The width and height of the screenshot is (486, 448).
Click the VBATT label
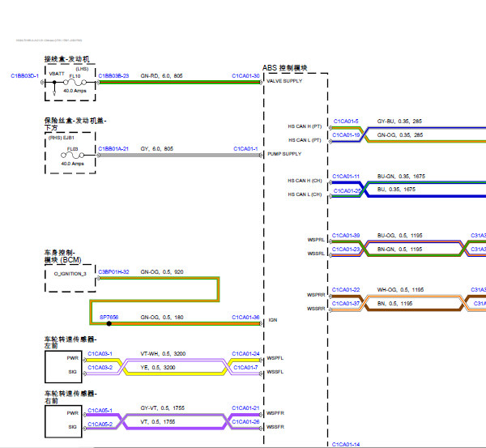point(57,74)
